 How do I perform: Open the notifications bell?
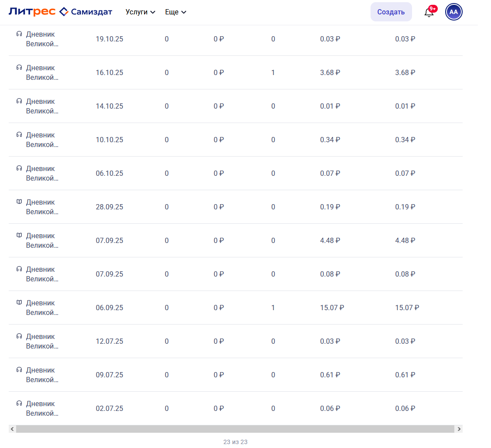tap(429, 12)
